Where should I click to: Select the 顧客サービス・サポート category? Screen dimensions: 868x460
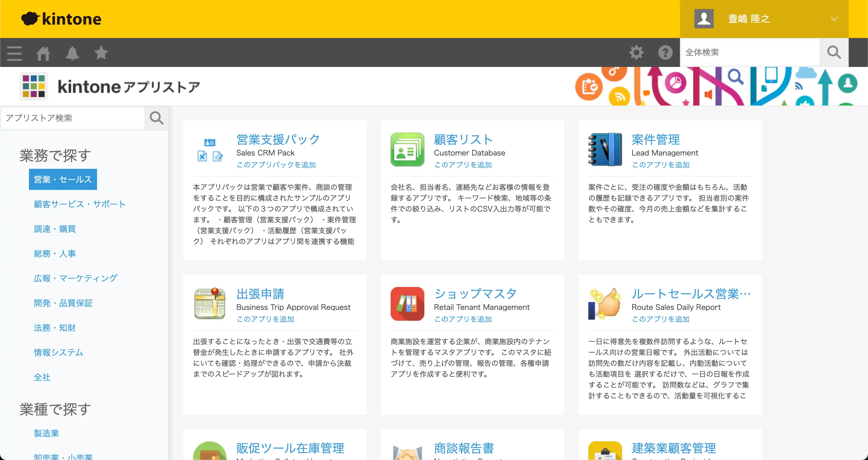(x=80, y=204)
